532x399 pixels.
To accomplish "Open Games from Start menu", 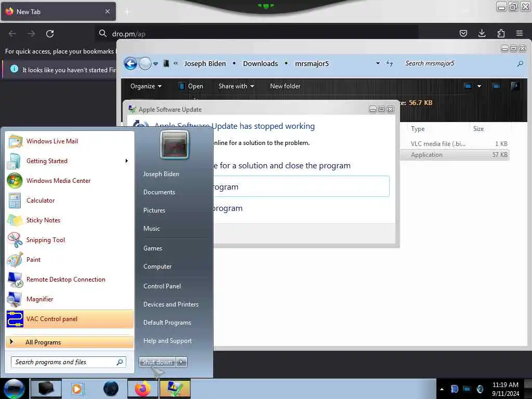I will (153, 248).
